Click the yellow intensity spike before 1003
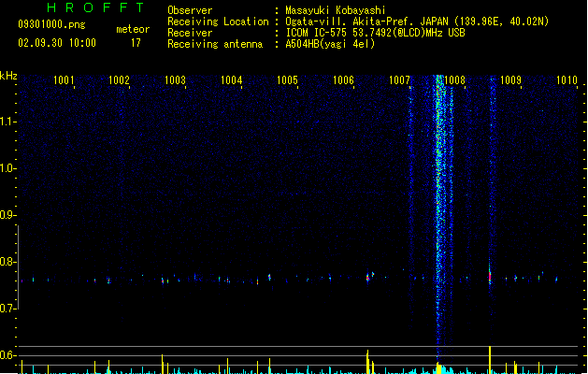 pos(163,364)
